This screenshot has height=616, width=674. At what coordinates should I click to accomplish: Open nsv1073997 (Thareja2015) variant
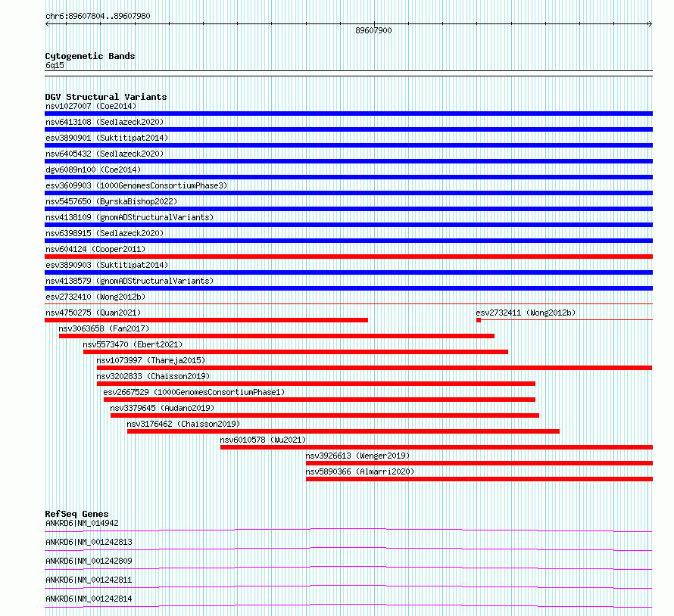(x=151, y=360)
